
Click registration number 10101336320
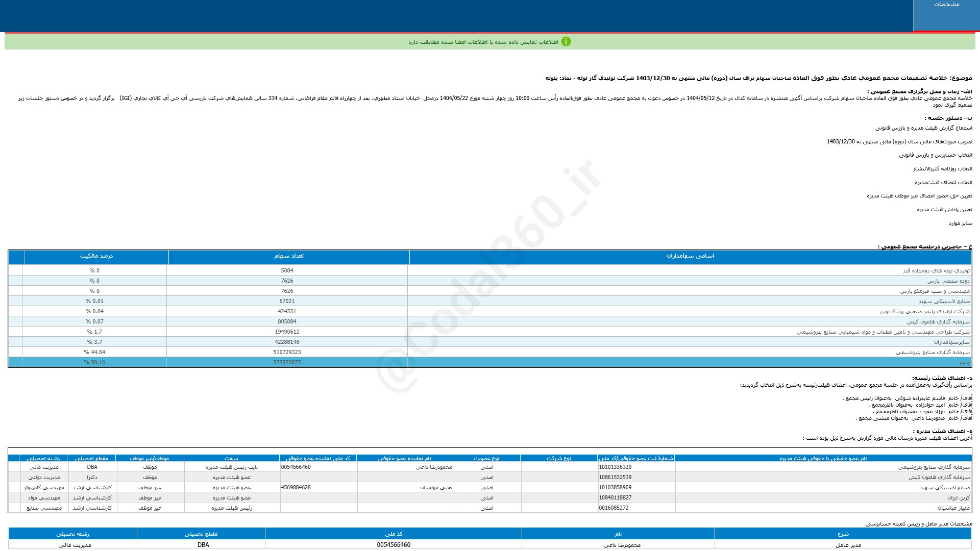(615, 467)
